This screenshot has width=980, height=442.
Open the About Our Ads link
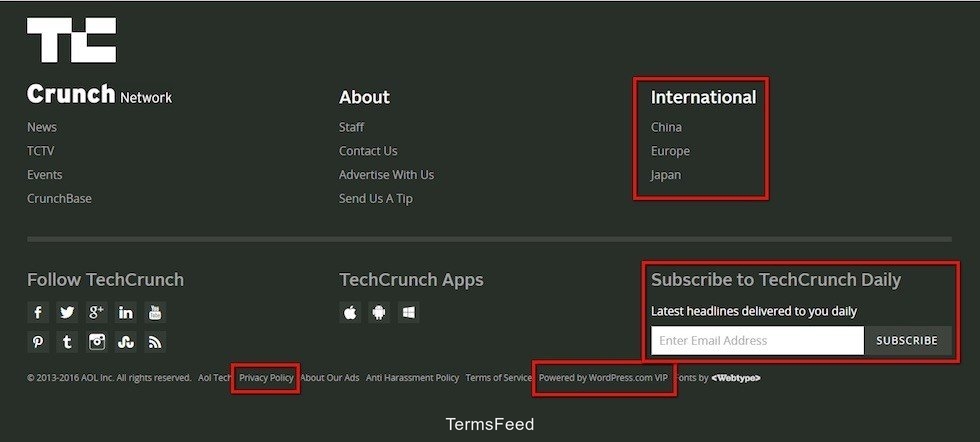tap(330, 378)
